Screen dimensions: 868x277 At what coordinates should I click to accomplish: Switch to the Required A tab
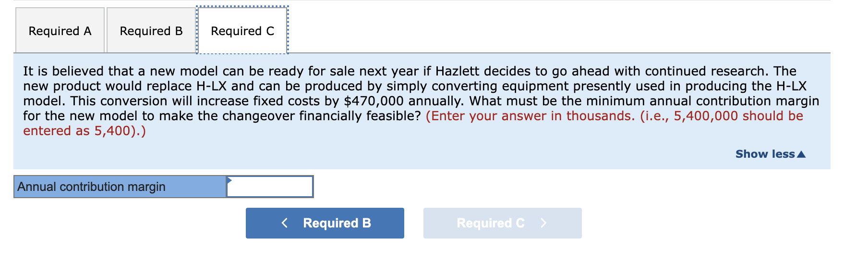[x=60, y=31]
